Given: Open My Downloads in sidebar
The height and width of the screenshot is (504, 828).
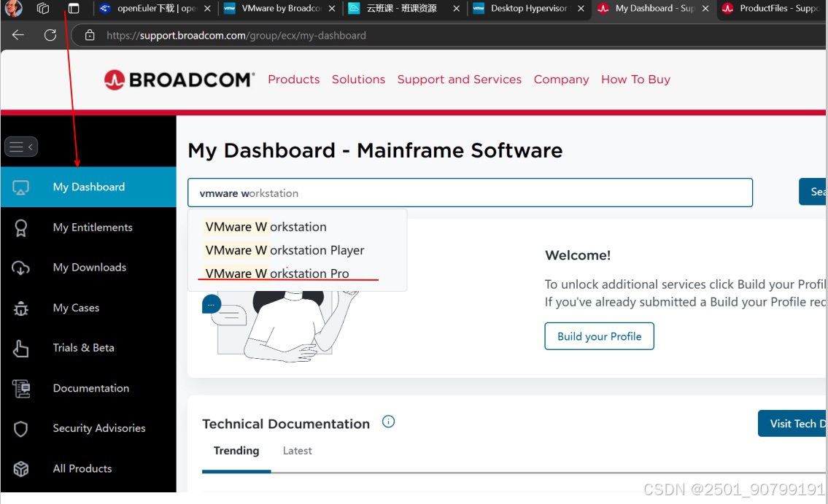Looking at the screenshot, I should coord(89,268).
